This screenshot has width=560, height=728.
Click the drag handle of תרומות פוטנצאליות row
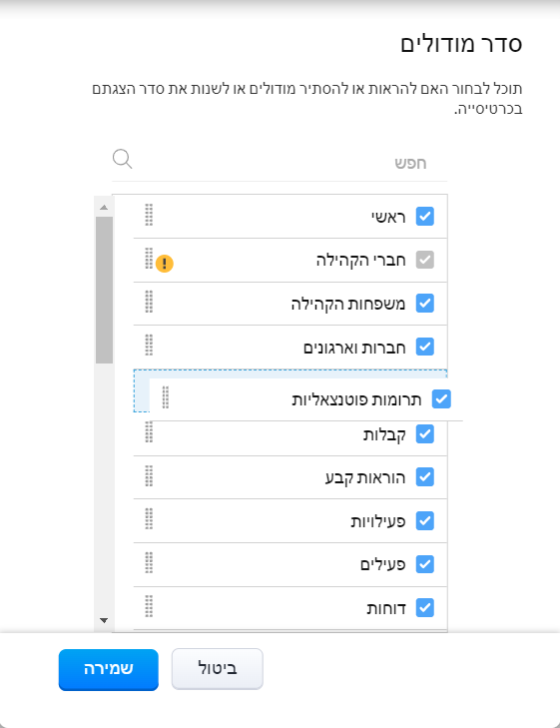(166, 397)
